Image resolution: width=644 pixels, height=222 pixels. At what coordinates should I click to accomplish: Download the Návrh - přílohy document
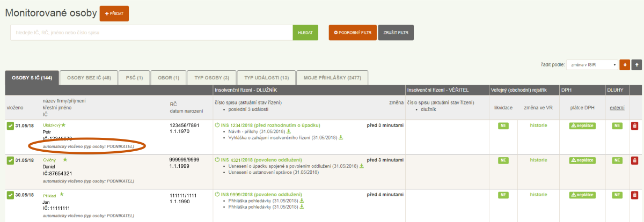[x=288, y=131]
